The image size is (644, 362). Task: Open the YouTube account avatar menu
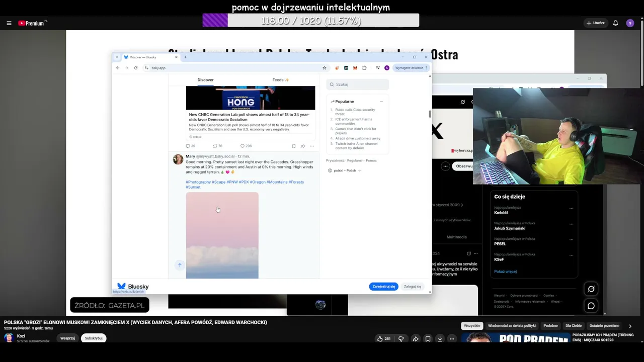click(630, 23)
